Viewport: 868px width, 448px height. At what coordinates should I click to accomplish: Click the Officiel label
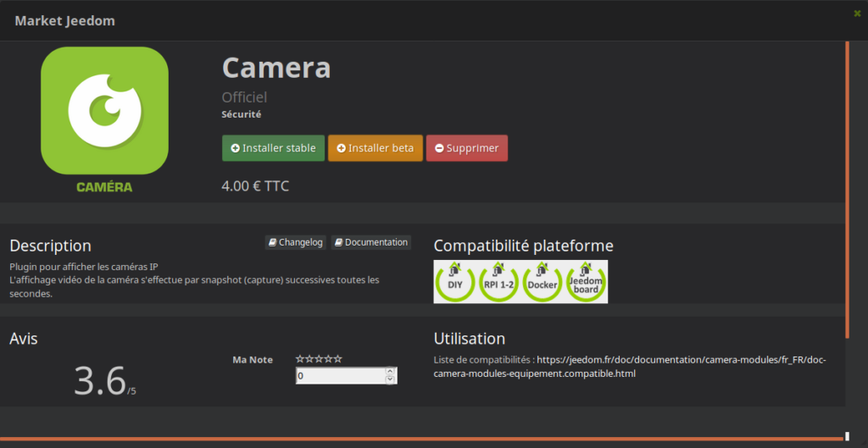(x=244, y=97)
